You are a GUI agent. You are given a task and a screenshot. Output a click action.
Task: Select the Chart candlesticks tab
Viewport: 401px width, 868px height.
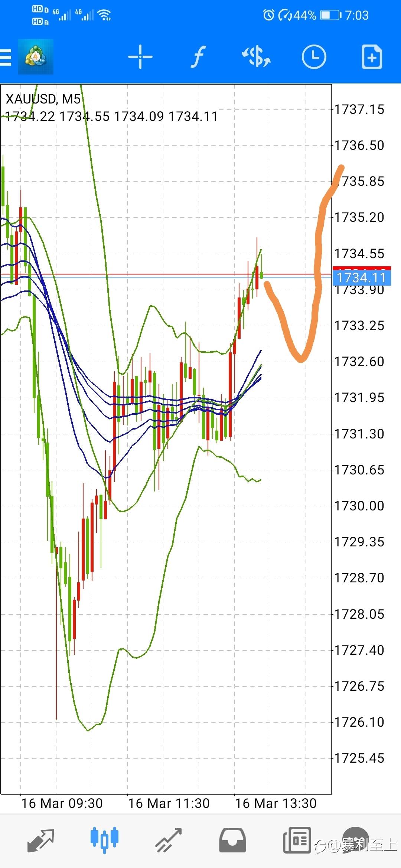(x=104, y=840)
